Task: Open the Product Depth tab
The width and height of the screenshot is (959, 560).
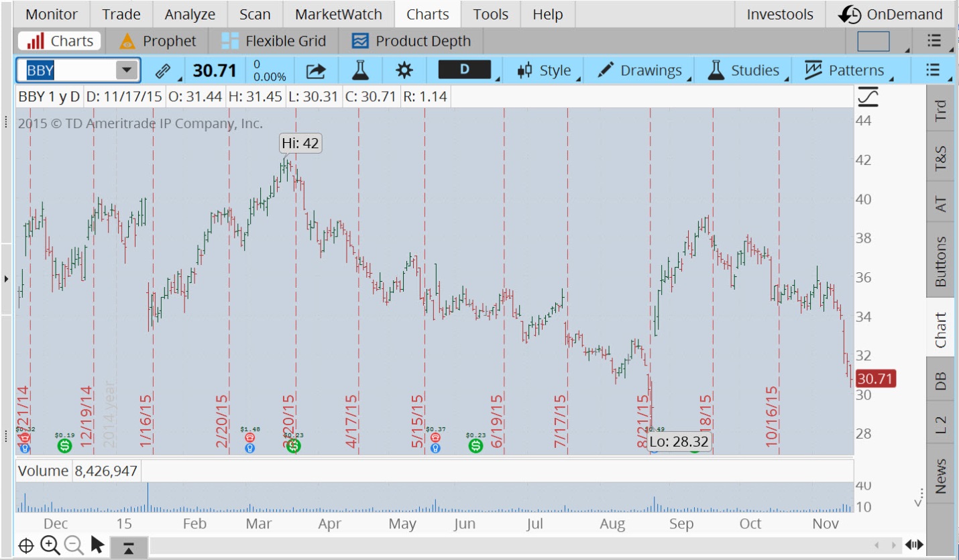Action: click(411, 41)
